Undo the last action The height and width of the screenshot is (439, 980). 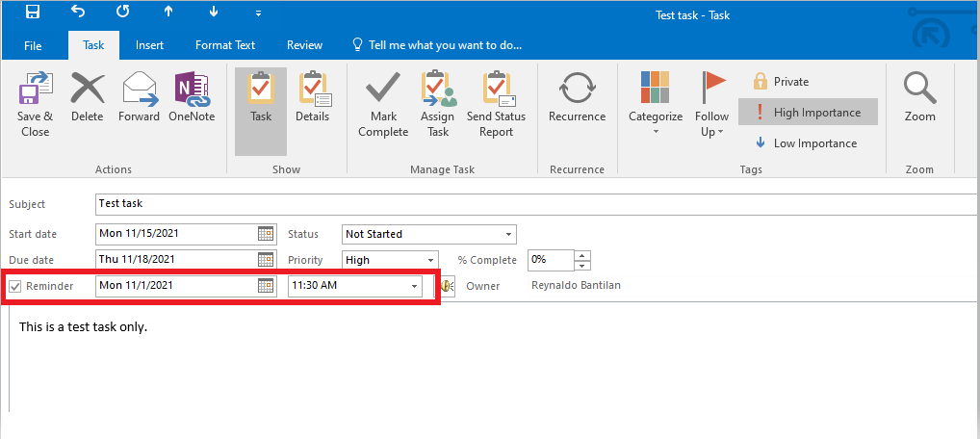(x=78, y=12)
